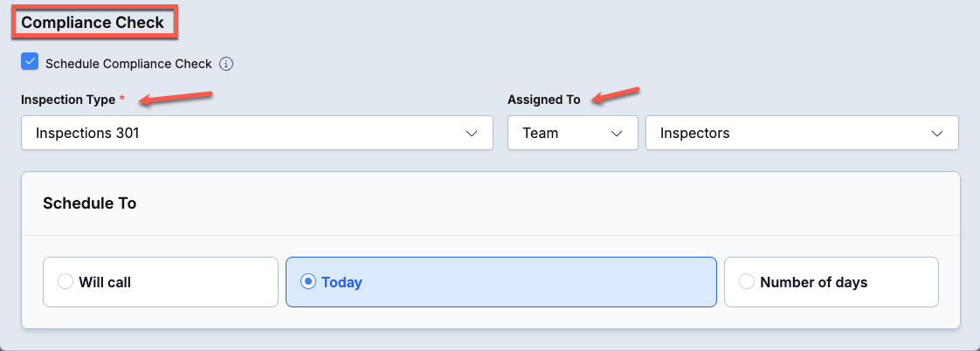
Task: Click the chevron arrow in Inspections 301 field
Action: point(472,133)
